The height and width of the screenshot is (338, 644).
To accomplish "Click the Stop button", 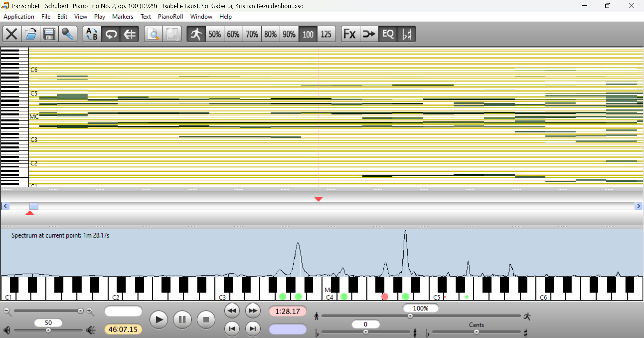I will point(206,320).
